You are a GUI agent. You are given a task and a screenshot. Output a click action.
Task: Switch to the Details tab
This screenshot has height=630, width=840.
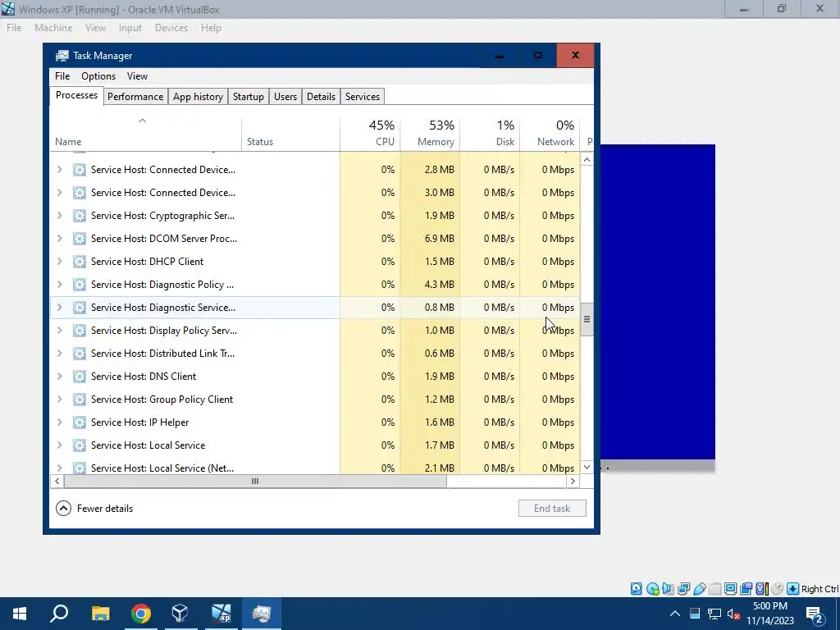click(321, 97)
